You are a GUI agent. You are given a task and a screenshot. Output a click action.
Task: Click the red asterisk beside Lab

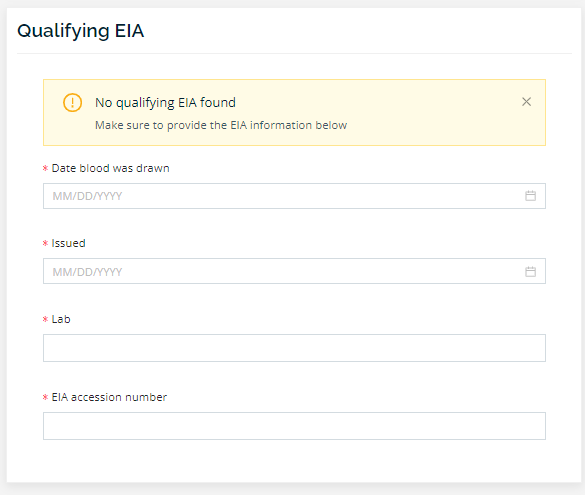click(46, 319)
